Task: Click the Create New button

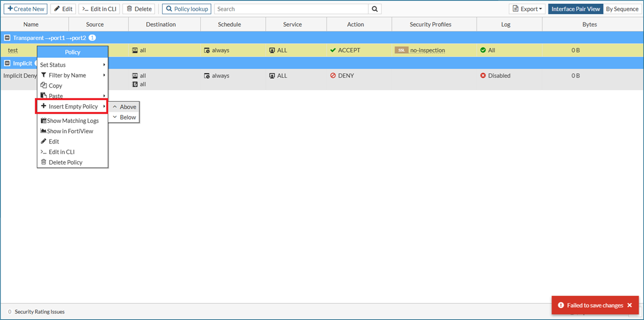Action: (26, 9)
